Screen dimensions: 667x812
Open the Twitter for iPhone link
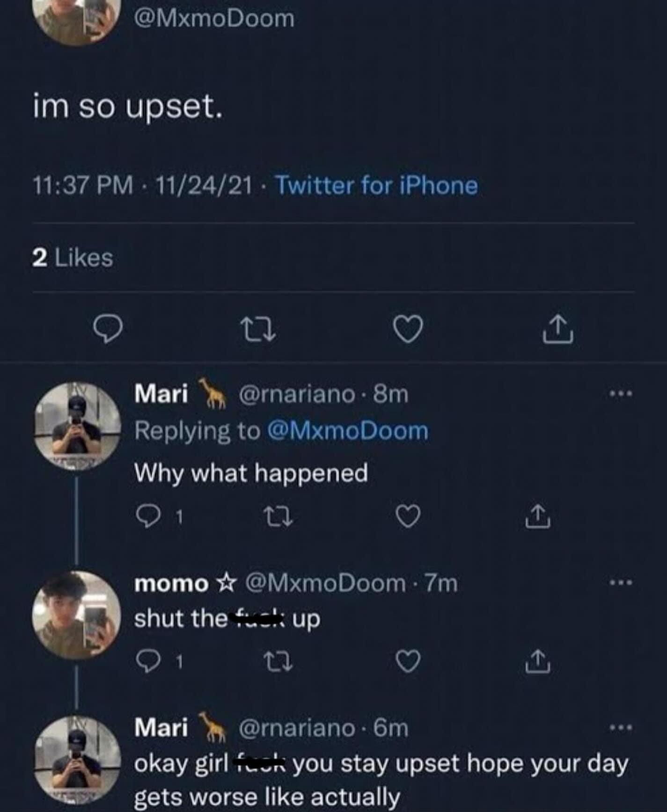coord(376,186)
